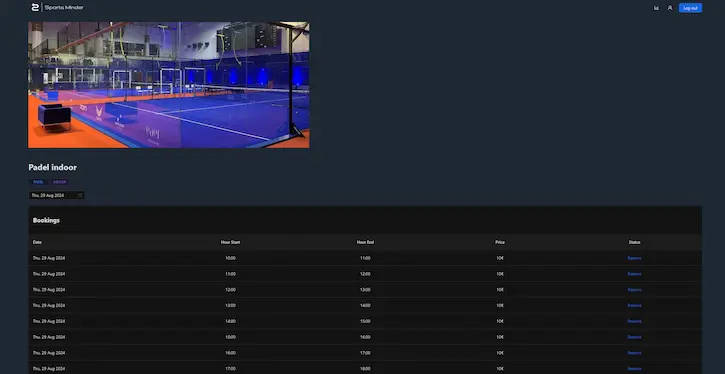
Task: Reserve the 14:00 to 15:00 slot
Action: tap(634, 321)
